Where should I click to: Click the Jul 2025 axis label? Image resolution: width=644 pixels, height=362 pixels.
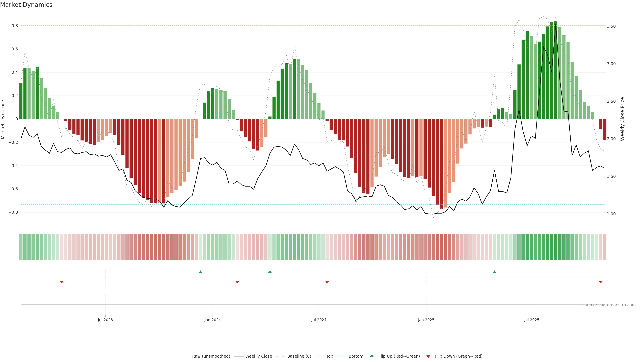click(x=531, y=320)
